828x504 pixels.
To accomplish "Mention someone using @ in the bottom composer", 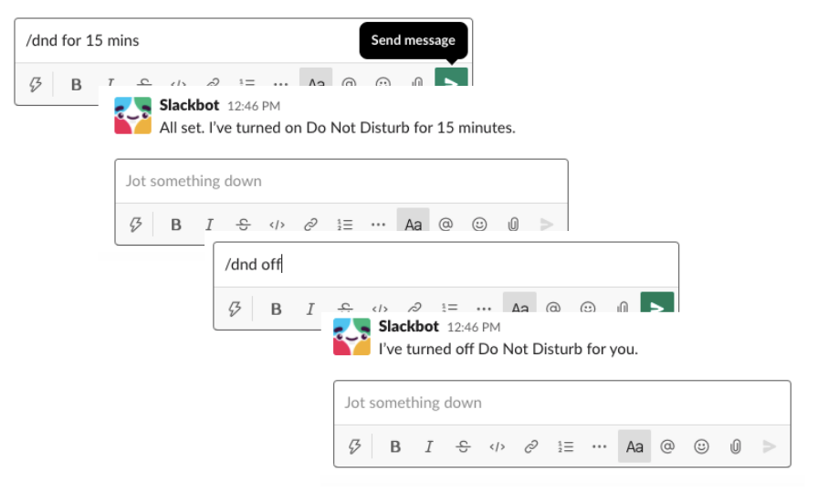I will (667, 446).
